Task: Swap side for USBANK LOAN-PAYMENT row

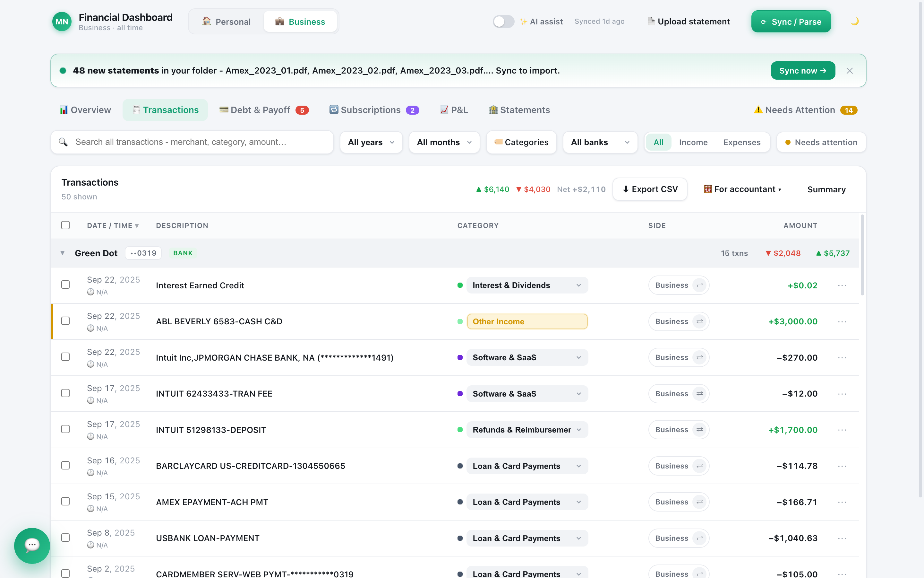Action: tap(699, 538)
